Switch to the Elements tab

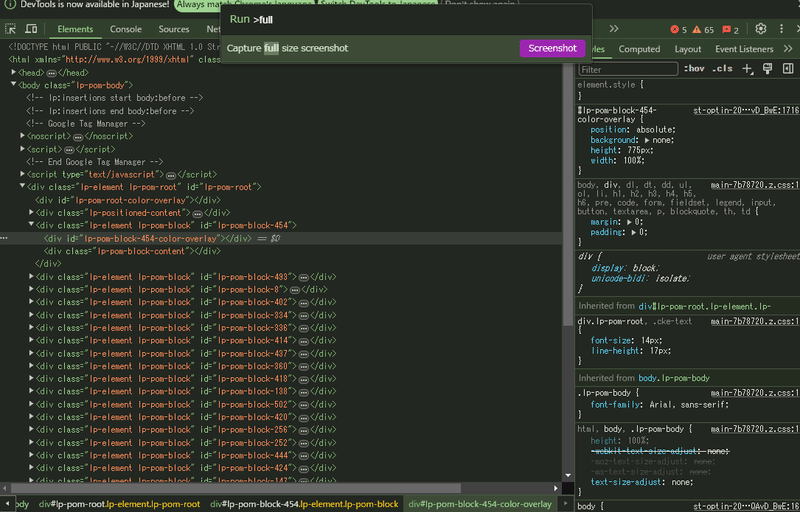click(75, 29)
